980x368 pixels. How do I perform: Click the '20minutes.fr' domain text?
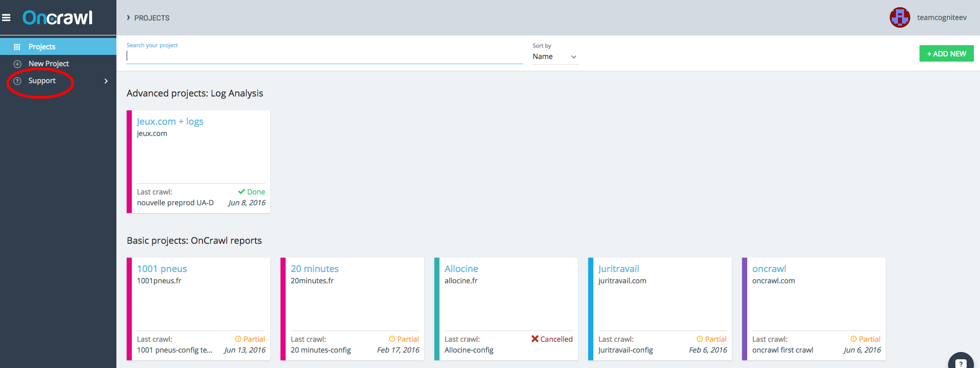coord(312,281)
